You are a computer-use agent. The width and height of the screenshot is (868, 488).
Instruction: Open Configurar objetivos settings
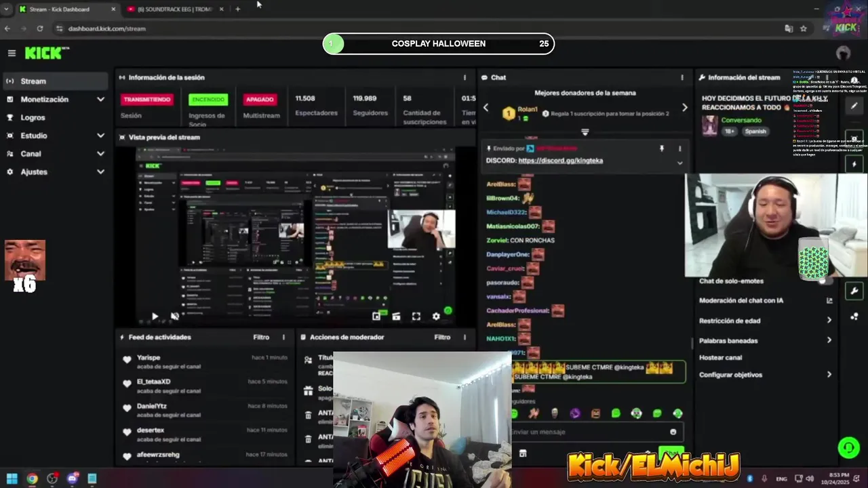[765, 375]
